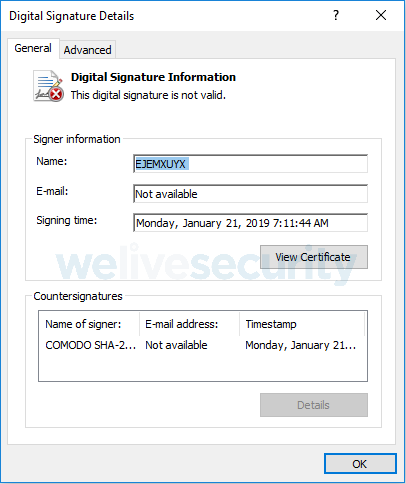
Task: Click the Signing time field
Action: 250,223
